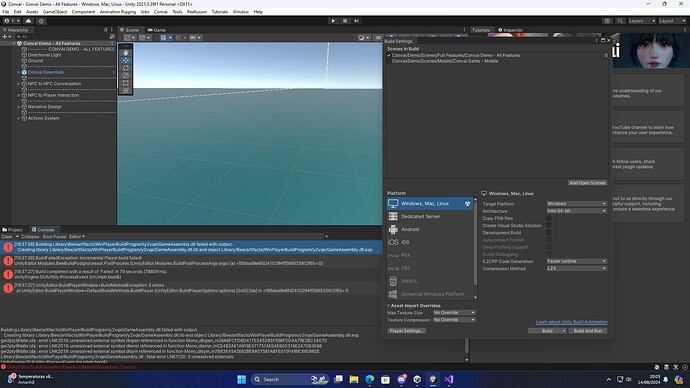Open the GameObject menu
Screen dimensions: 690x388
[x=55, y=12]
